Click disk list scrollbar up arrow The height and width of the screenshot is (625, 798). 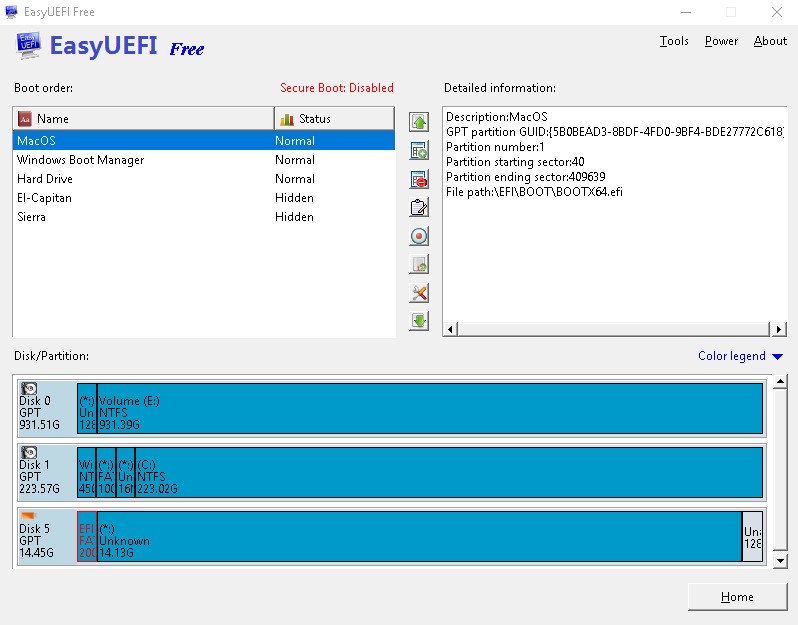[x=780, y=382]
